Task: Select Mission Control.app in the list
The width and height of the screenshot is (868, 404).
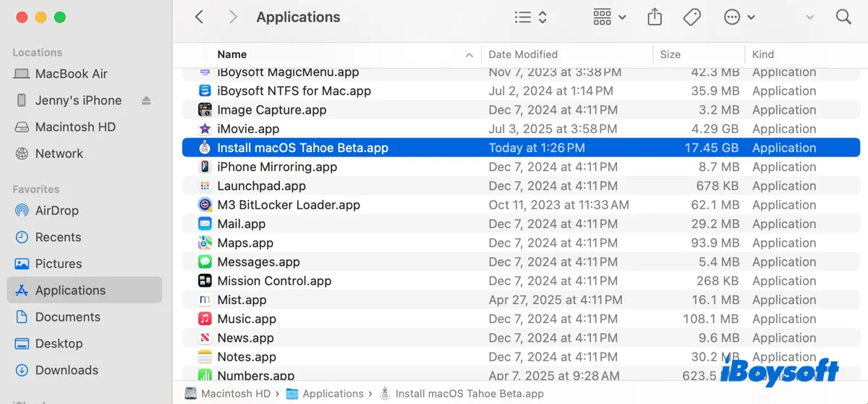Action: [x=274, y=281]
